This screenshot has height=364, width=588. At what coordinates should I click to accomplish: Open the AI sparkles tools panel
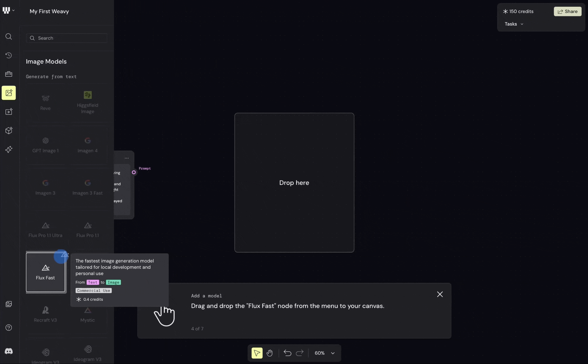[x=9, y=149]
